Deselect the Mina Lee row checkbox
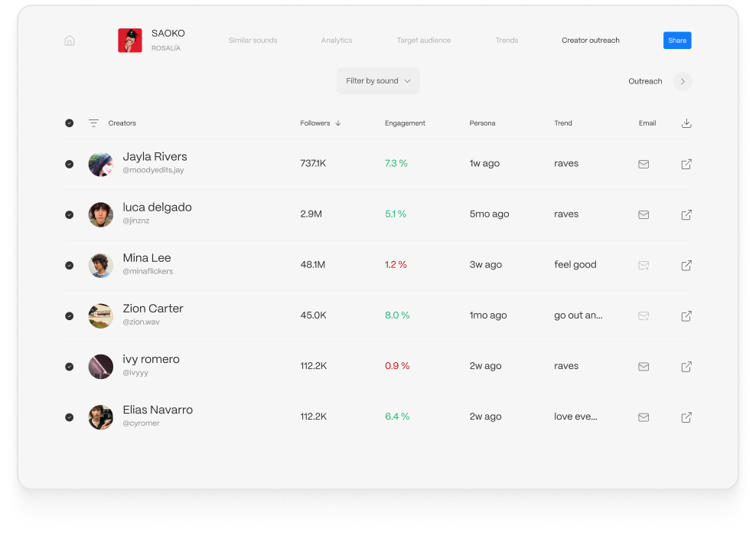Image resolution: width=756 pixels, height=546 pixels. [70, 265]
